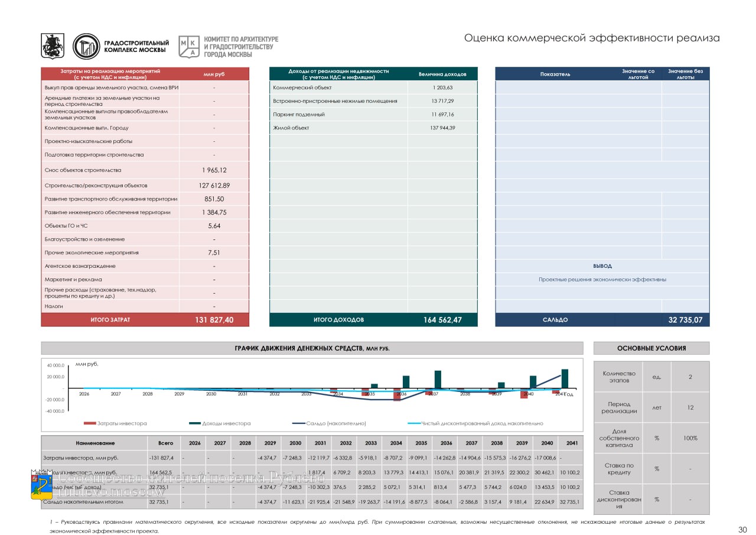Select the 2034 column header in table
Viewport: 756px width, 535px height.
(396, 443)
